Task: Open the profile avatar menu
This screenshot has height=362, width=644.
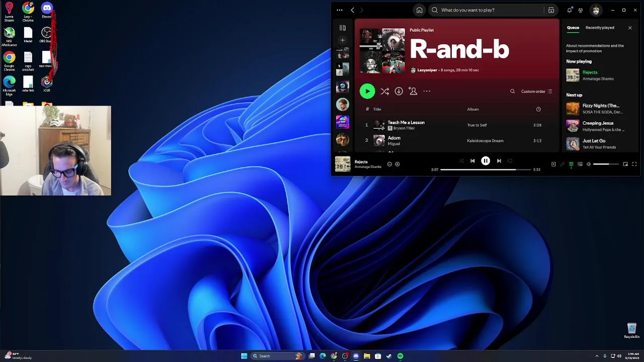Action: click(596, 10)
